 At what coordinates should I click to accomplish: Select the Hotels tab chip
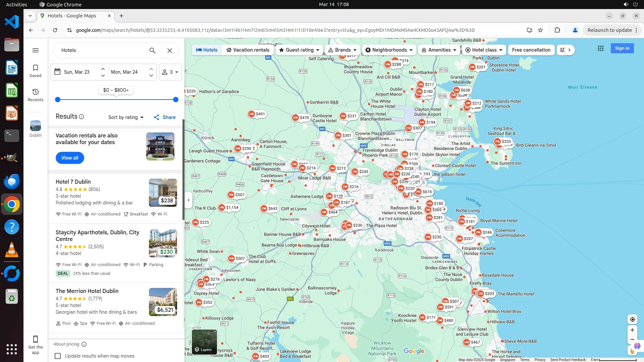(207, 50)
